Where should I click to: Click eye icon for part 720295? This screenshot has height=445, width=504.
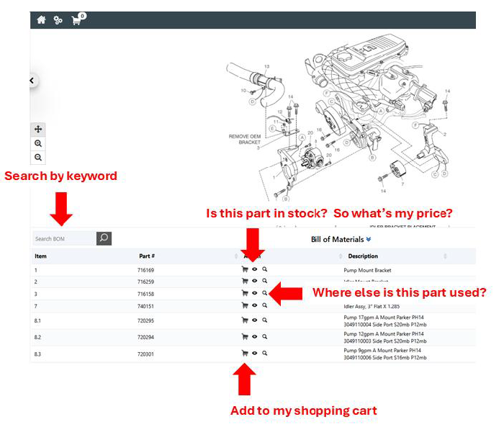(x=255, y=320)
